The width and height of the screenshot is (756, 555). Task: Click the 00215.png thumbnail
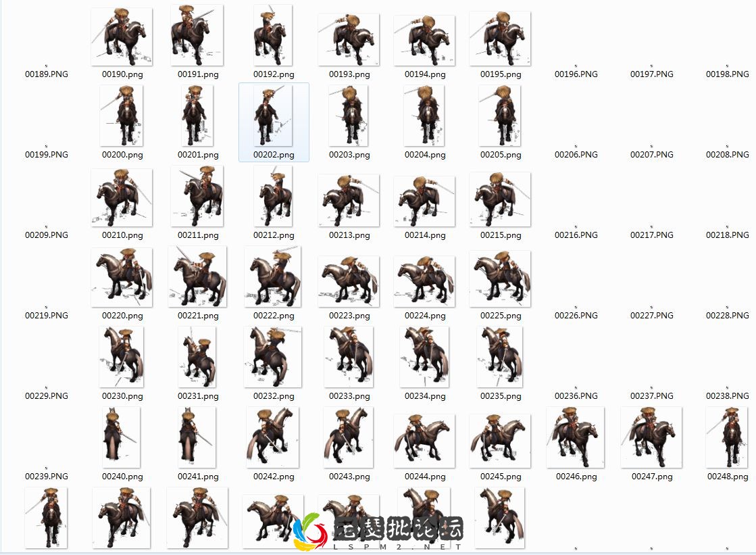(x=500, y=200)
